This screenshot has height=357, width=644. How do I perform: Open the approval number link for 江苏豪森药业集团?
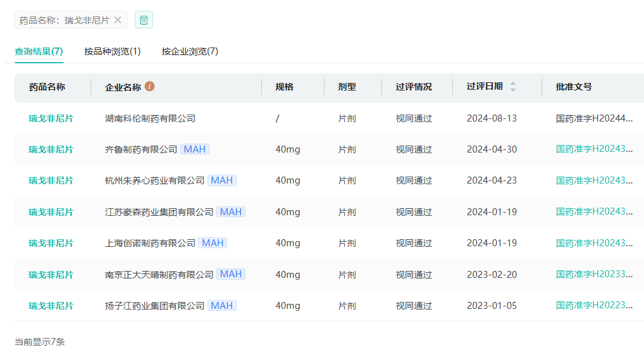coord(594,211)
